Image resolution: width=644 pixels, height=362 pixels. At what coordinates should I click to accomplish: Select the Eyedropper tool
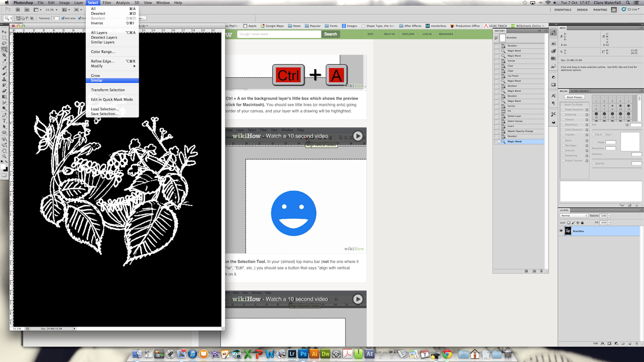(4, 61)
